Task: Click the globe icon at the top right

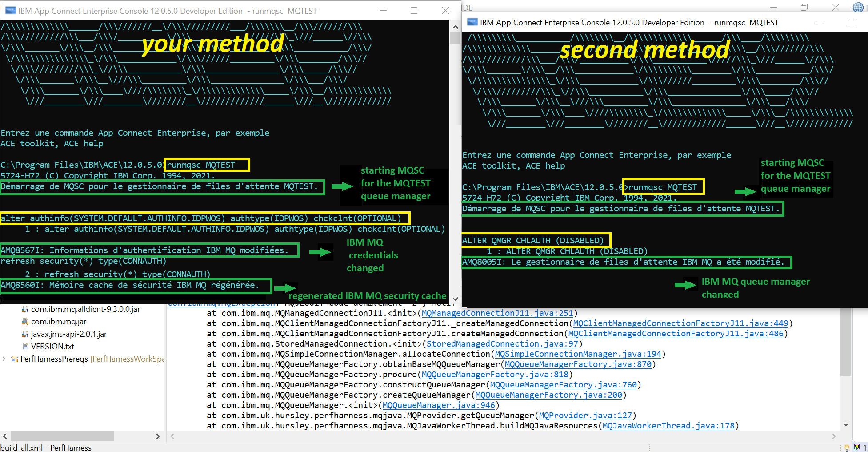Action: [858, 7]
